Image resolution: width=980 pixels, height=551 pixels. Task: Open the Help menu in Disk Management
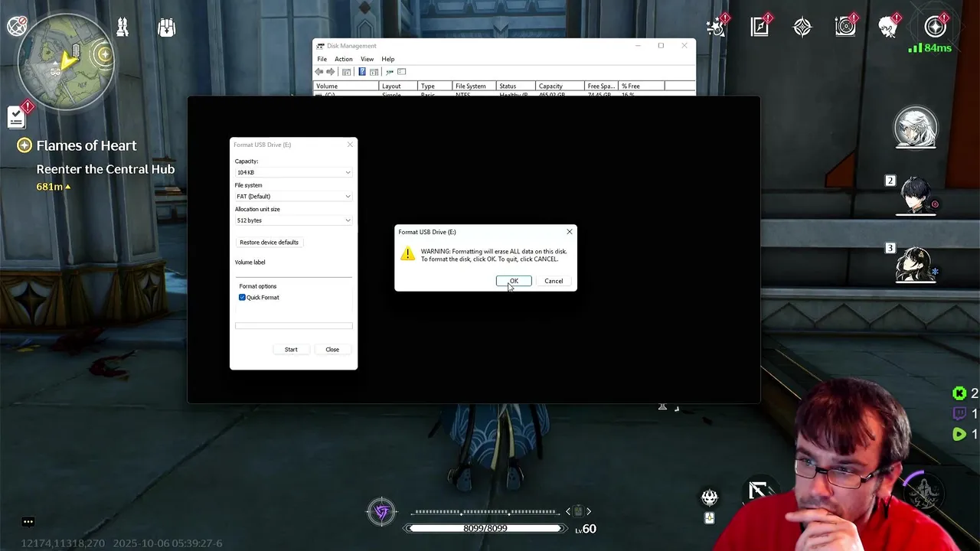click(x=388, y=59)
